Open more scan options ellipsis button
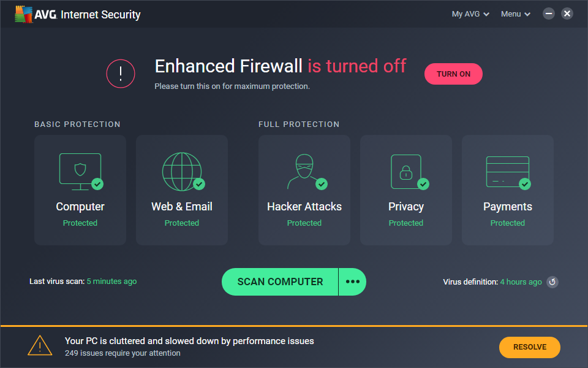 (352, 282)
